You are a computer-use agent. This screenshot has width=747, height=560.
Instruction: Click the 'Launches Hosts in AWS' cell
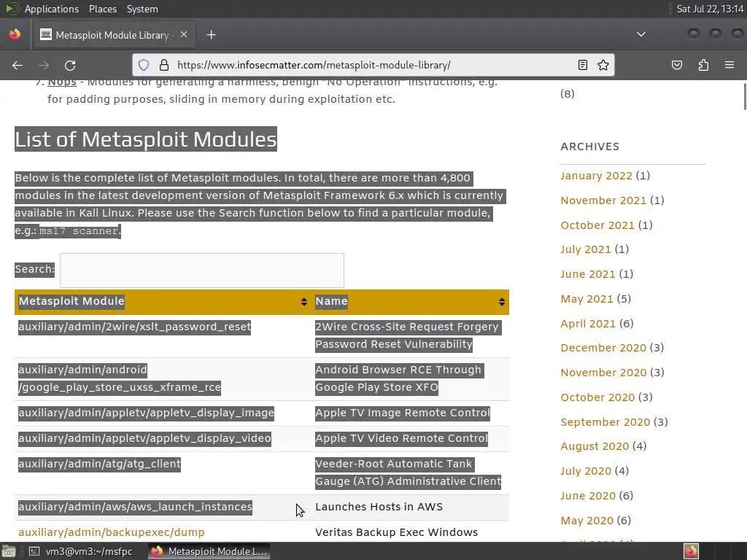point(379,507)
